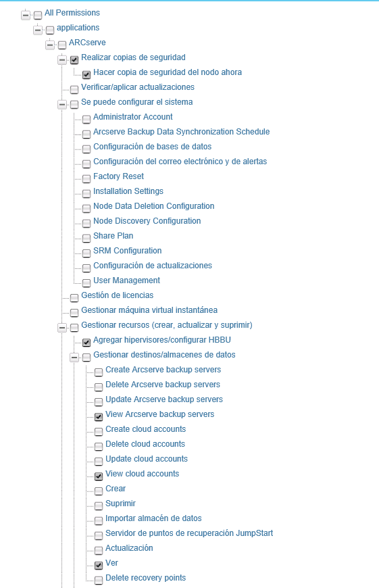Image resolution: width=379 pixels, height=588 pixels.
Task: Collapse Realizar copias de seguridad branch
Action: [62, 59]
